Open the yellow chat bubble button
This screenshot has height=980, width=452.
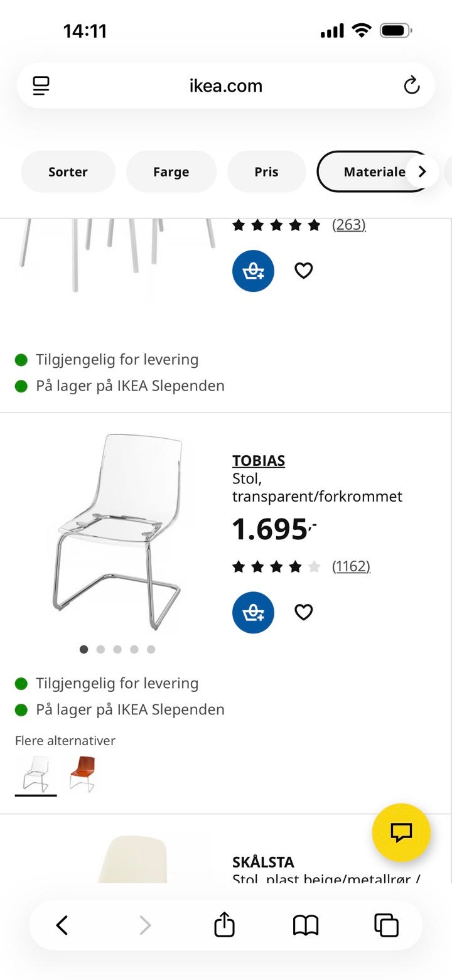click(401, 832)
